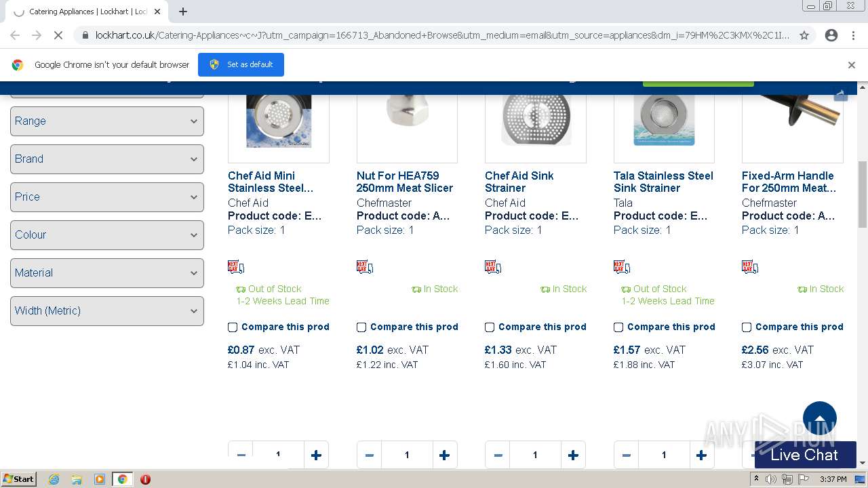The image size is (868, 488).
Task: Click next day delivery icon for Nut HEA759
Action: tap(365, 267)
